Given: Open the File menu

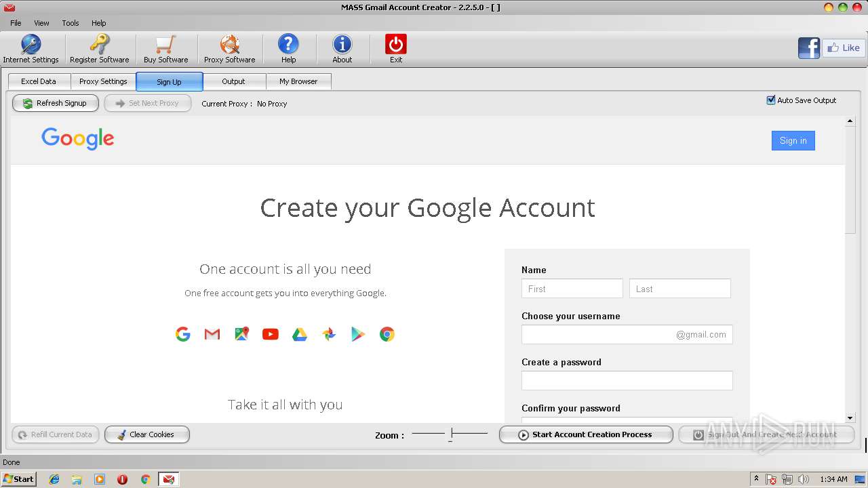Looking at the screenshot, I should pos(16,23).
